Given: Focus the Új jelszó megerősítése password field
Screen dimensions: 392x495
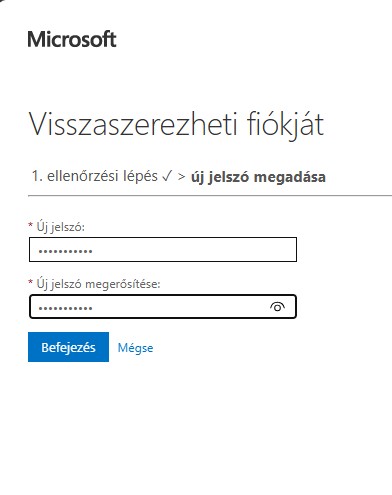Looking at the screenshot, I should pyautogui.click(x=163, y=306).
